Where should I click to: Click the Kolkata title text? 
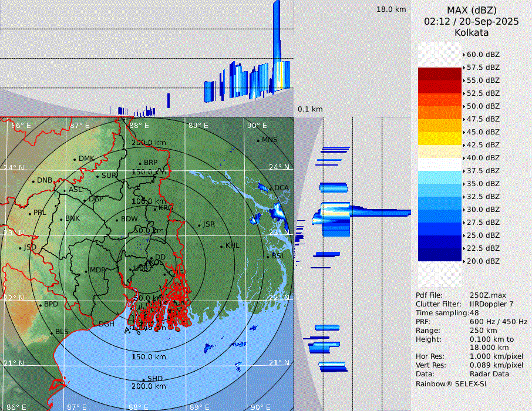(x=471, y=33)
